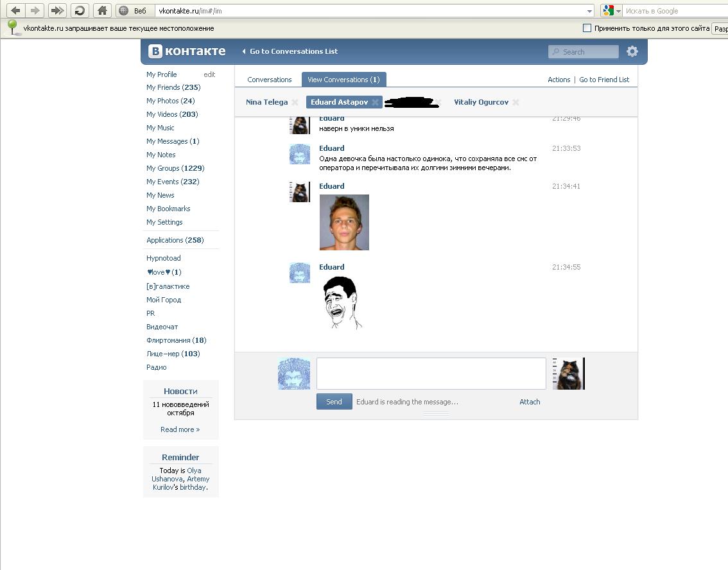Go to the browser Home icon
728x570 pixels.
[x=102, y=10]
